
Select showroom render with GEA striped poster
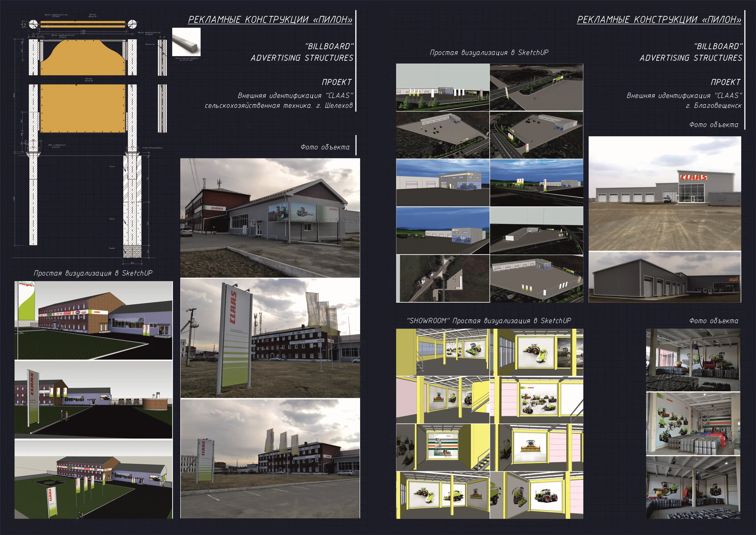(x=443, y=447)
